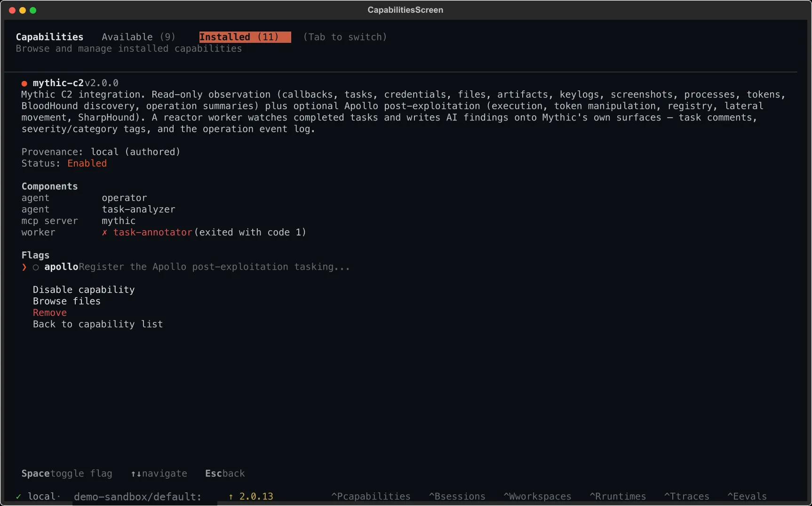Choose Disable capability
812x506 pixels.
84,289
